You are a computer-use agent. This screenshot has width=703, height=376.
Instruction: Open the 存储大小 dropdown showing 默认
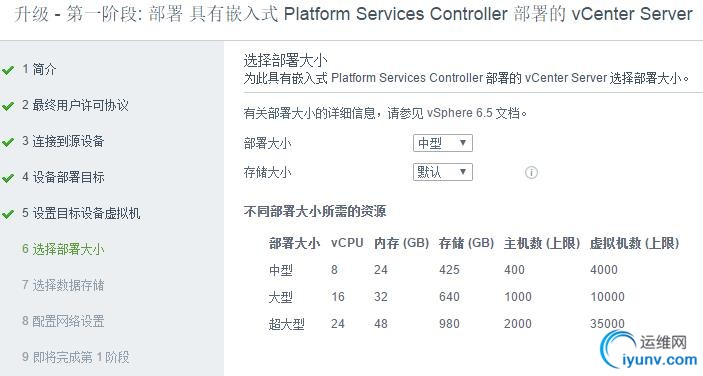pyautogui.click(x=443, y=172)
